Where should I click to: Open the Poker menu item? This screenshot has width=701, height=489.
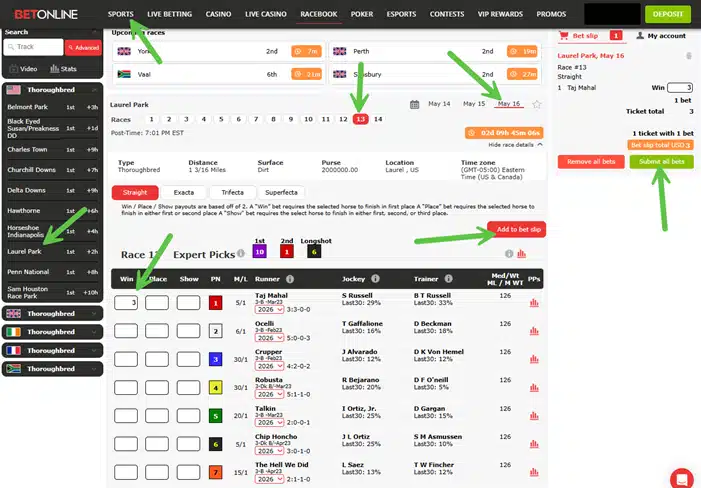tap(362, 14)
